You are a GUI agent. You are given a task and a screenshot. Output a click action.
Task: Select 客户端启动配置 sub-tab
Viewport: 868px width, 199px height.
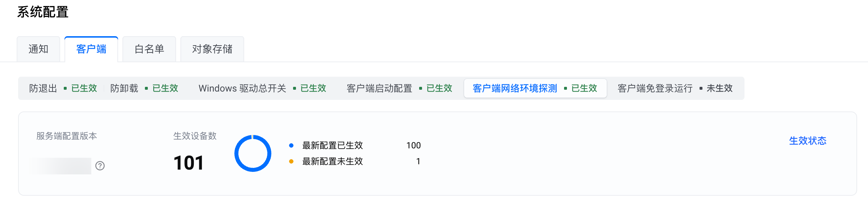tap(399, 88)
